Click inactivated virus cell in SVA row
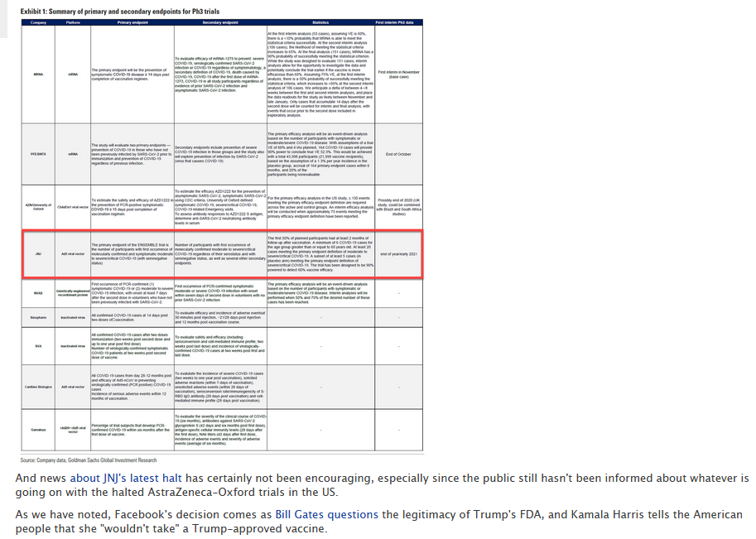Image resolution: width=756 pixels, height=539 pixels. pos(73,346)
